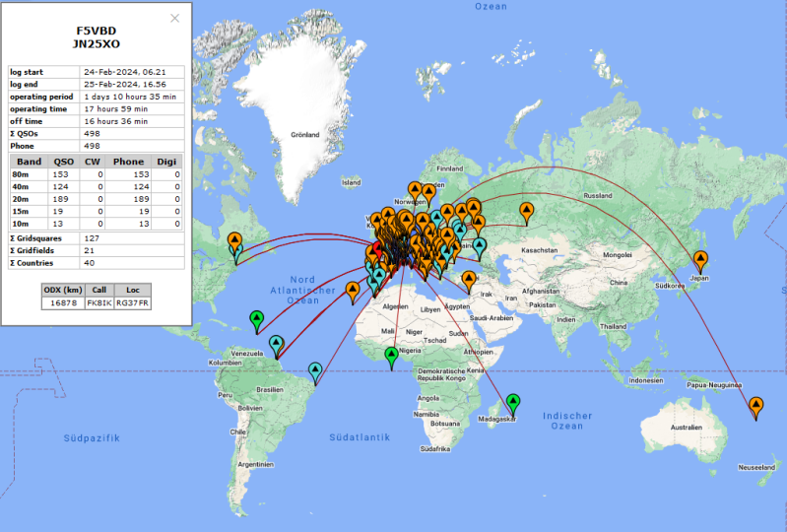The height and width of the screenshot is (532, 787).
Task: Click the cyan marker on Brazil's east coast
Action: point(315,371)
